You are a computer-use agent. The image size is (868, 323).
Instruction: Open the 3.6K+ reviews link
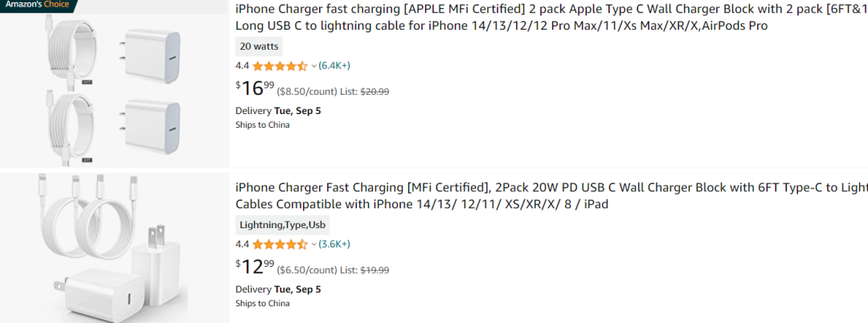click(x=334, y=244)
